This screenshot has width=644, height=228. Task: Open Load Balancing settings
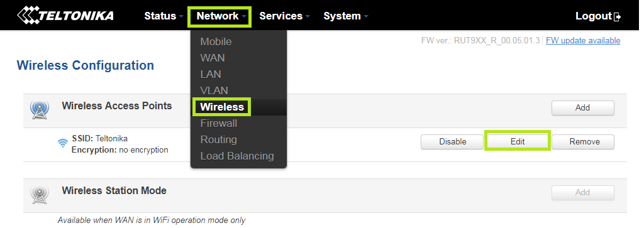tap(237, 156)
